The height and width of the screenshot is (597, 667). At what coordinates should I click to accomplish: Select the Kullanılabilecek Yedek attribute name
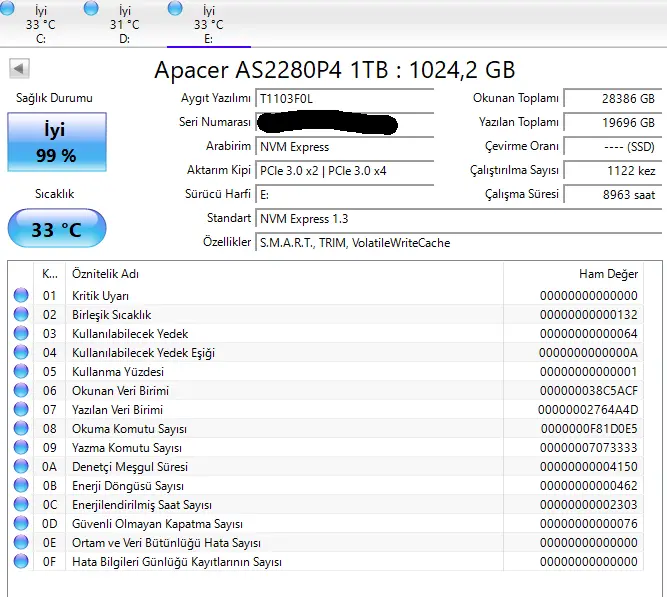130,334
